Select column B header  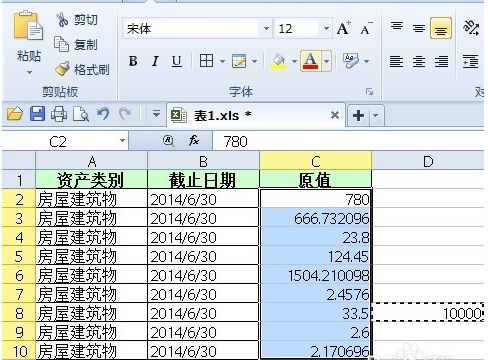coord(203,162)
